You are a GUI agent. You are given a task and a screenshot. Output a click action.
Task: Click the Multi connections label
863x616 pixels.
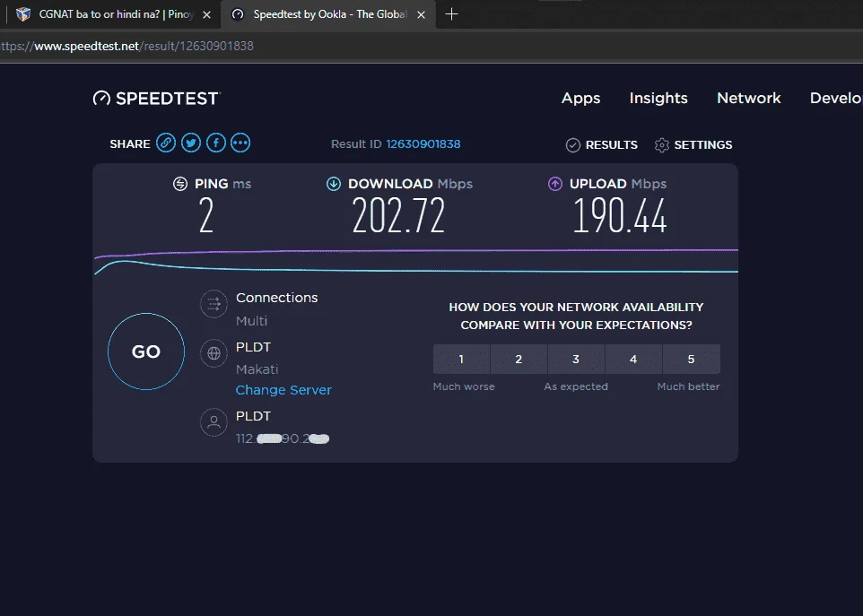point(251,321)
